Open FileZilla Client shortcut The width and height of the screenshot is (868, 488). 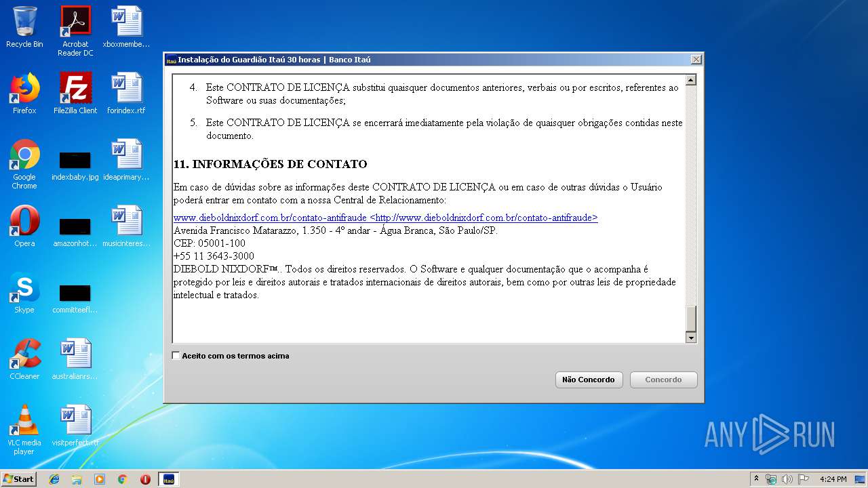pos(75,94)
